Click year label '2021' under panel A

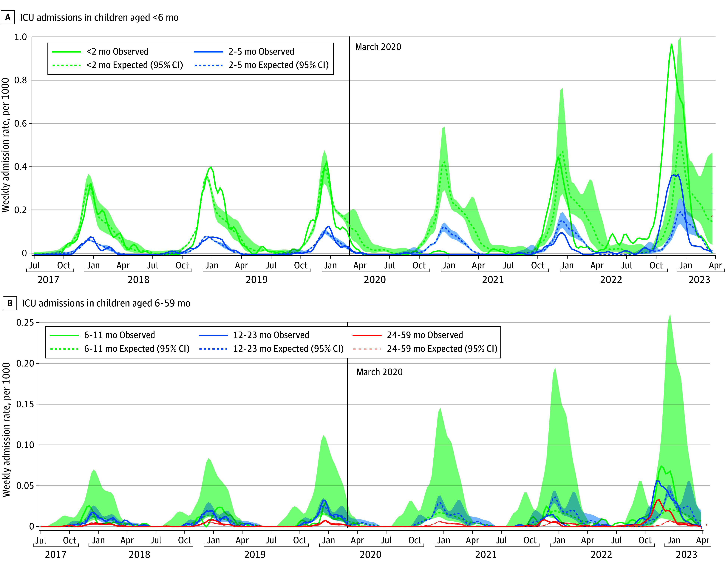pos(493,280)
